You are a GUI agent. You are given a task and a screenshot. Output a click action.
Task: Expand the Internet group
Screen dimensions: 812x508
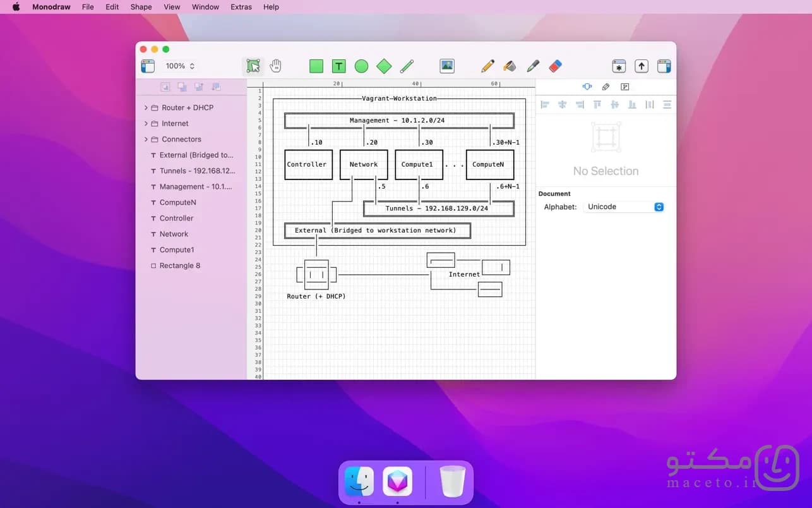[x=146, y=123]
